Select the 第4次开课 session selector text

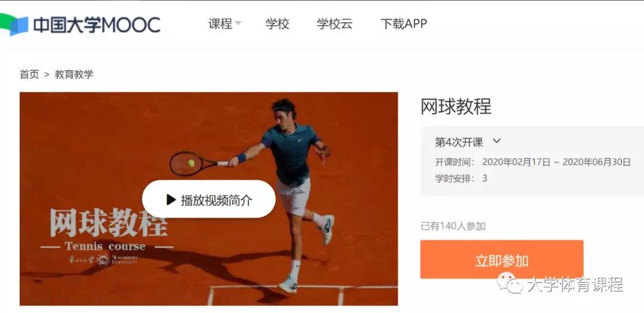click(x=459, y=142)
